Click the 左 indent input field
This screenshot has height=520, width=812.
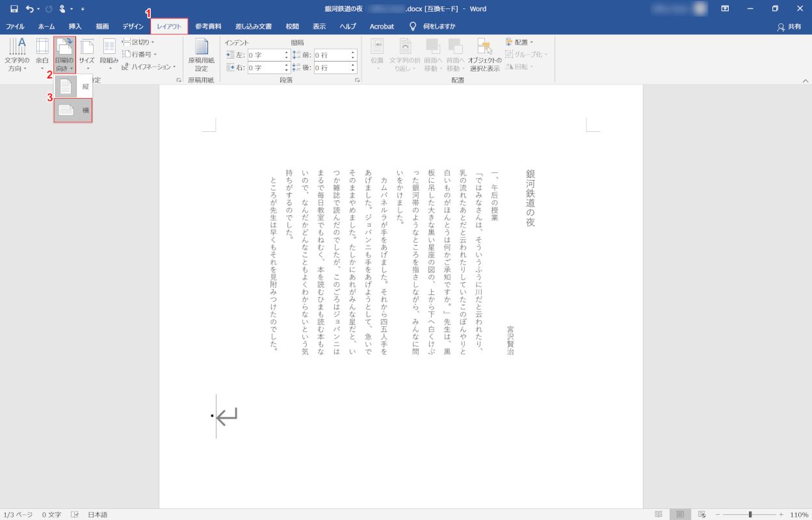pos(265,55)
